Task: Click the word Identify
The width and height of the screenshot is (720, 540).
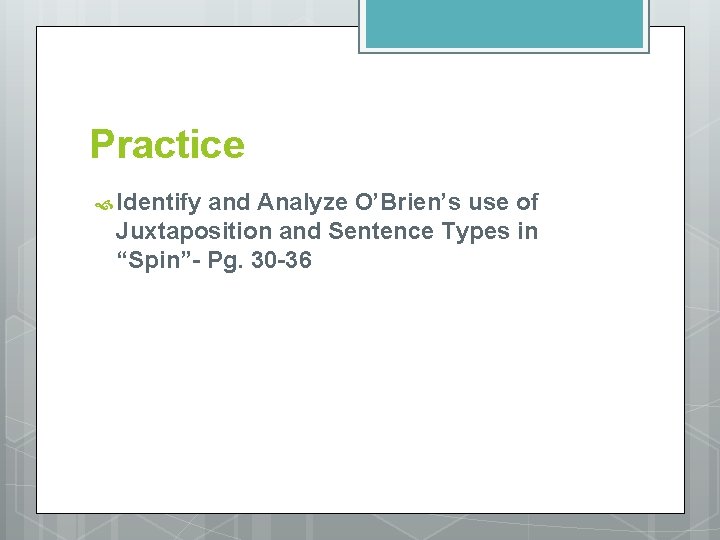Action: [x=158, y=203]
